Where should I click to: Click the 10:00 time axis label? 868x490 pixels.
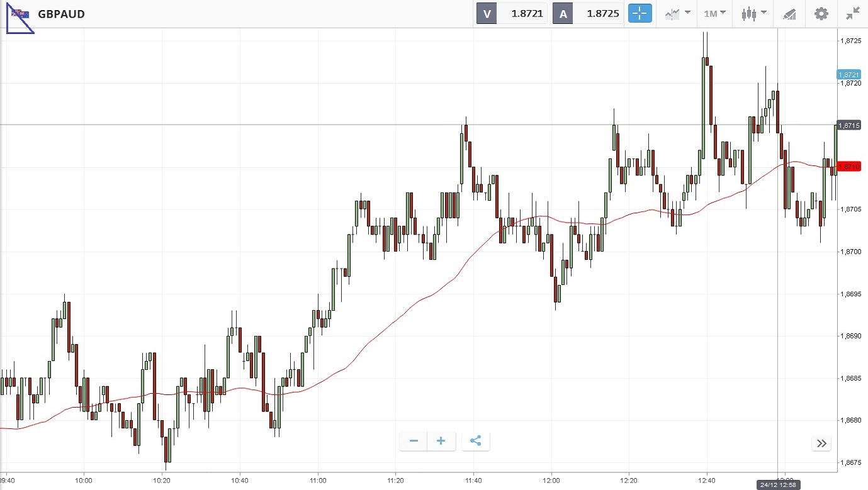(84, 479)
